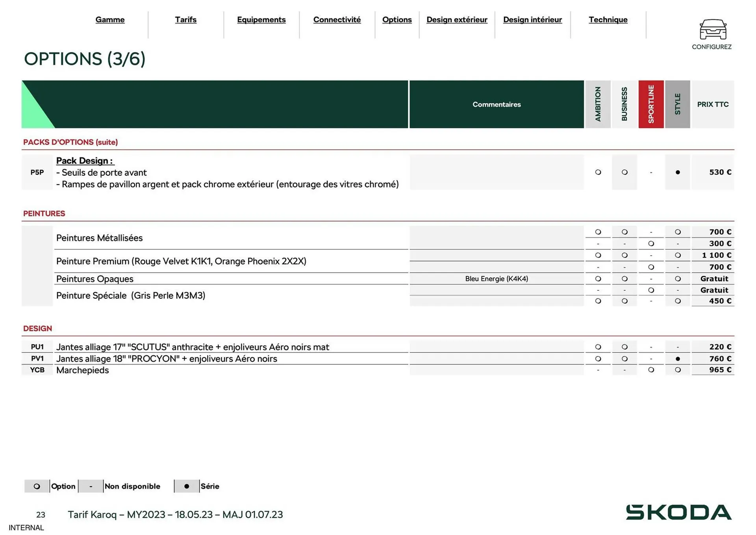Expand the DESIGN section heading
This screenshot has width=756, height=535.
(37, 328)
